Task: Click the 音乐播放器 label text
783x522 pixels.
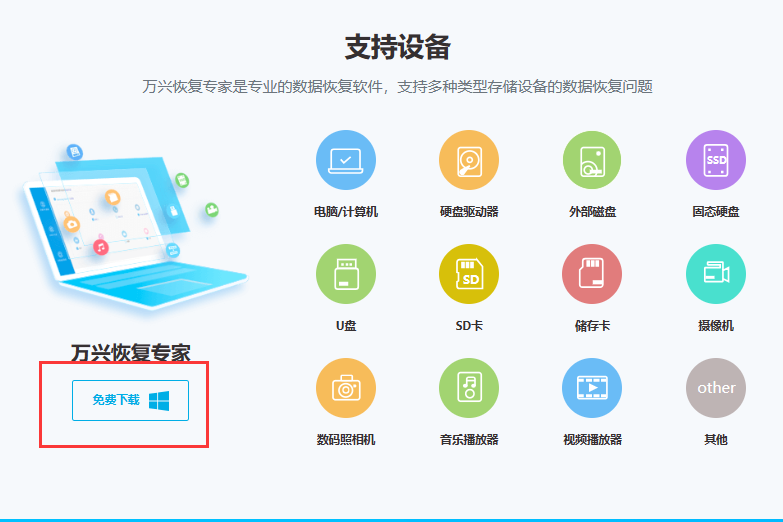Action: point(469,440)
